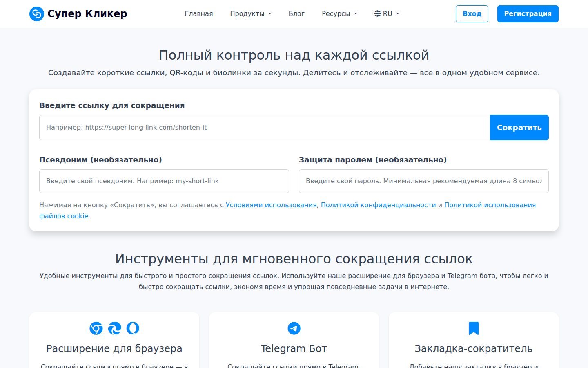Click heading Инструменты для мгновенного сокращения ссылок
The height and width of the screenshot is (368, 588).
[294, 259]
